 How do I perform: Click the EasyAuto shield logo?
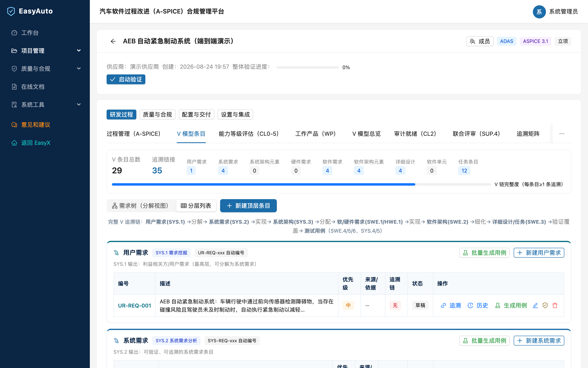point(11,11)
